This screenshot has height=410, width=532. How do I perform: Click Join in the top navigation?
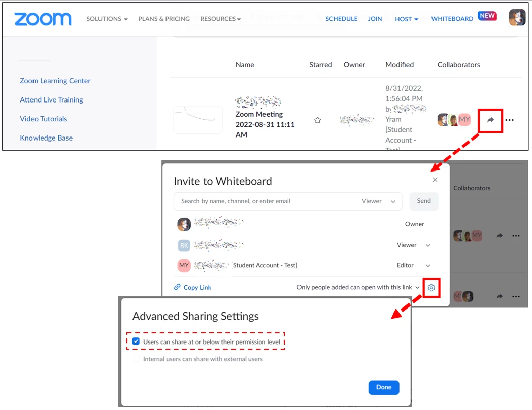375,19
